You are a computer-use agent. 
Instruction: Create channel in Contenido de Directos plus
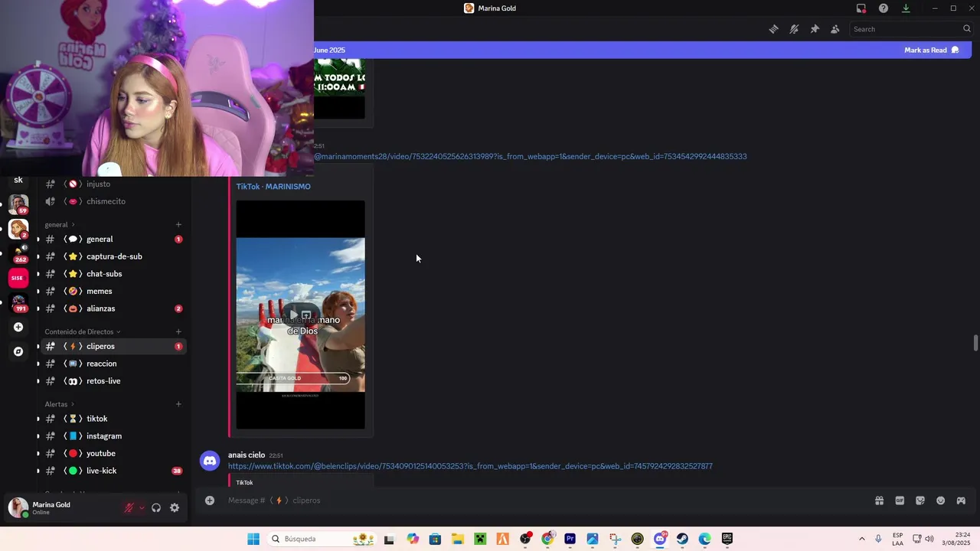pos(178,331)
